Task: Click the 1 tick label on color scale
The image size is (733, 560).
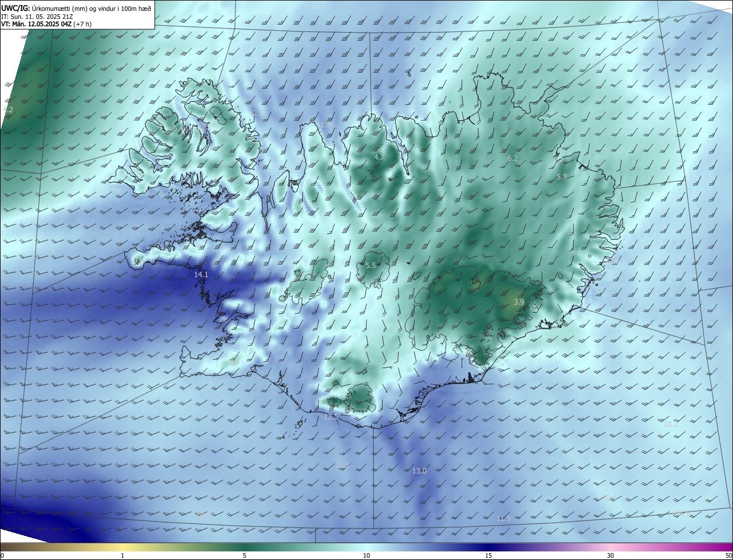Action: tap(123, 555)
